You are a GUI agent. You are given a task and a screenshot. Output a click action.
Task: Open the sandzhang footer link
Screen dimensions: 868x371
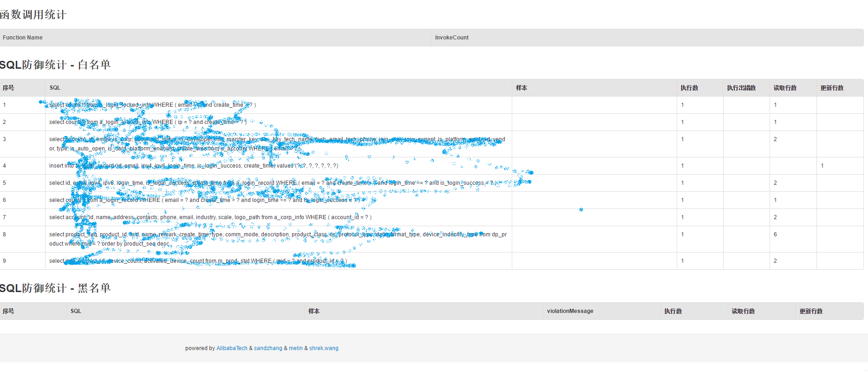click(268, 348)
